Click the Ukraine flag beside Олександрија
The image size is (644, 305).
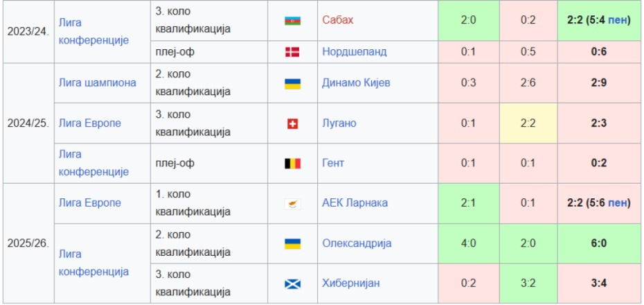pyautogui.click(x=292, y=243)
